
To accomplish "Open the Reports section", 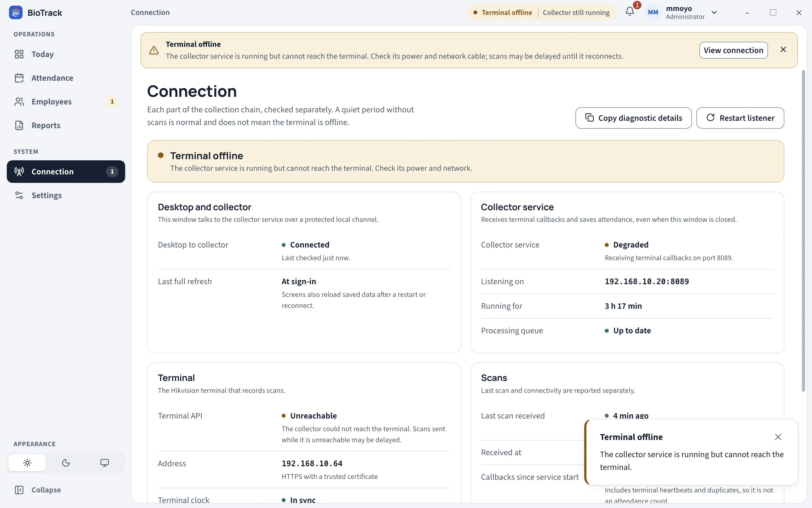I will 66,125.
